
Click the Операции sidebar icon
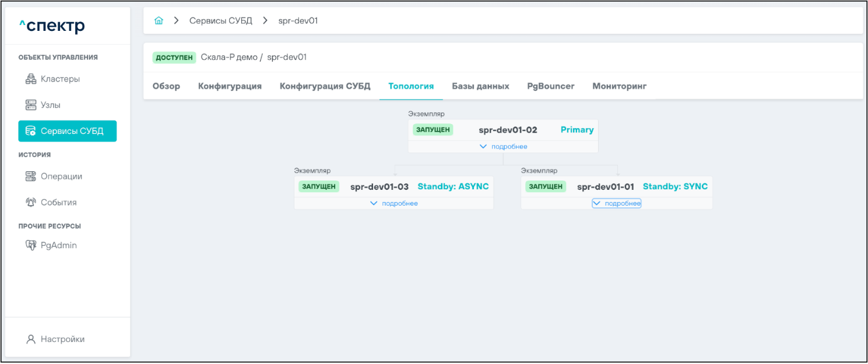point(31,176)
